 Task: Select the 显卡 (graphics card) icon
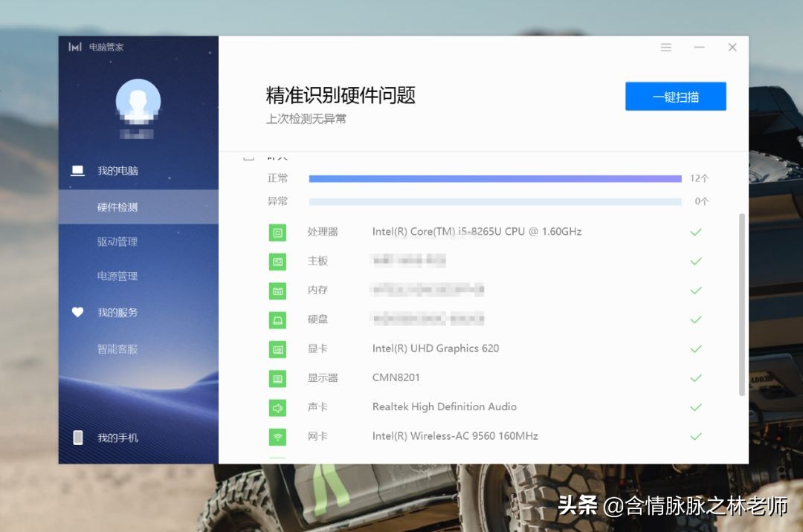click(277, 348)
